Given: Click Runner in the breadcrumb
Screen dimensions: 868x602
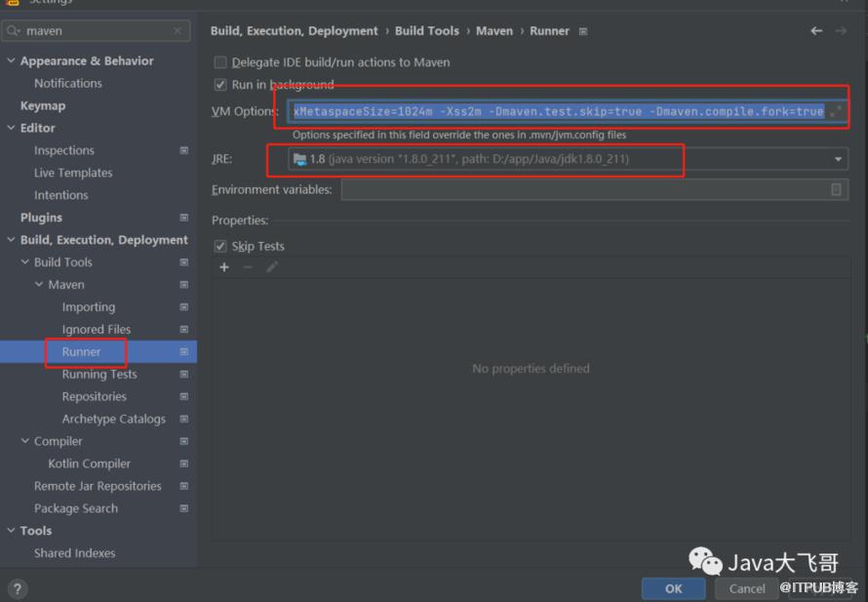Looking at the screenshot, I should pyautogui.click(x=549, y=31).
